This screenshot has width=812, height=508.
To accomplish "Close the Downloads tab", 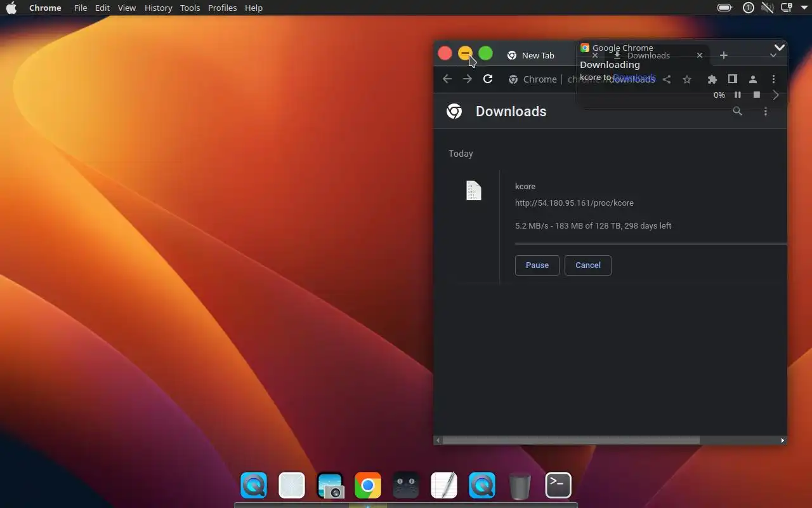I will (700, 55).
